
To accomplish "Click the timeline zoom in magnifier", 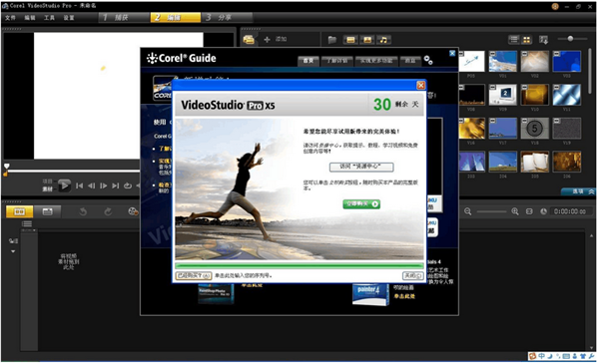I will click(515, 211).
